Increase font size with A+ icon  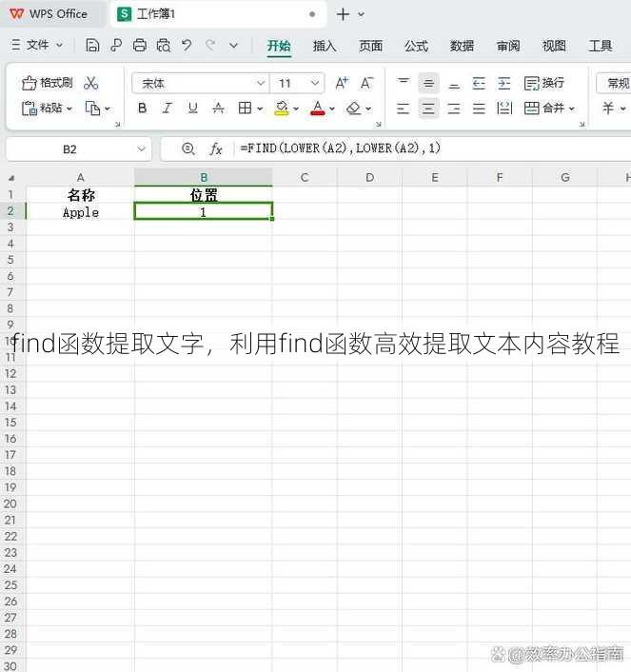tap(342, 83)
